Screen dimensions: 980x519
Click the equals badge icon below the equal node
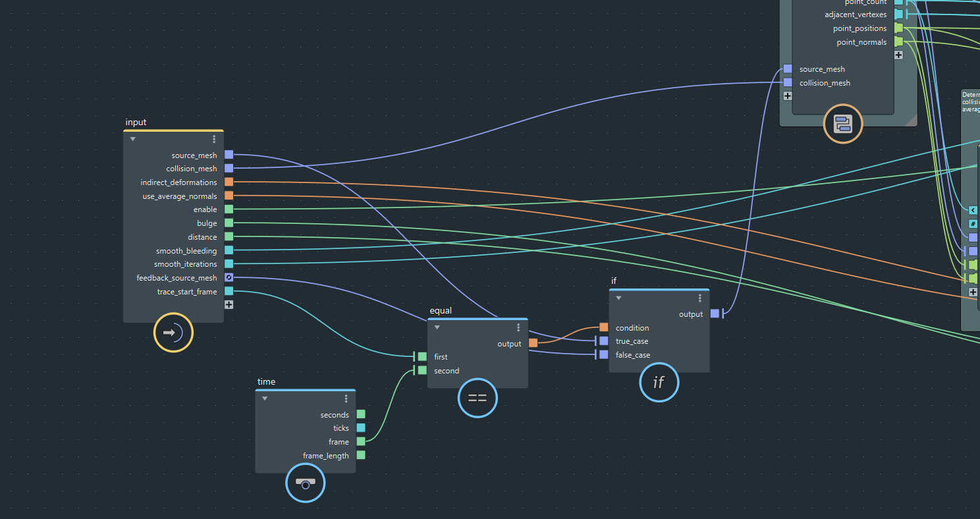click(x=477, y=398)
